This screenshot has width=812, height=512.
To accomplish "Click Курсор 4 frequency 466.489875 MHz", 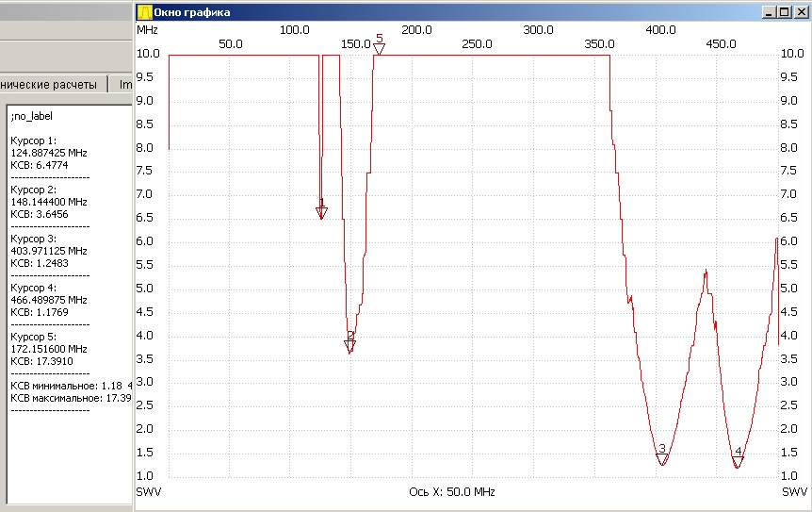I will 49,300.
